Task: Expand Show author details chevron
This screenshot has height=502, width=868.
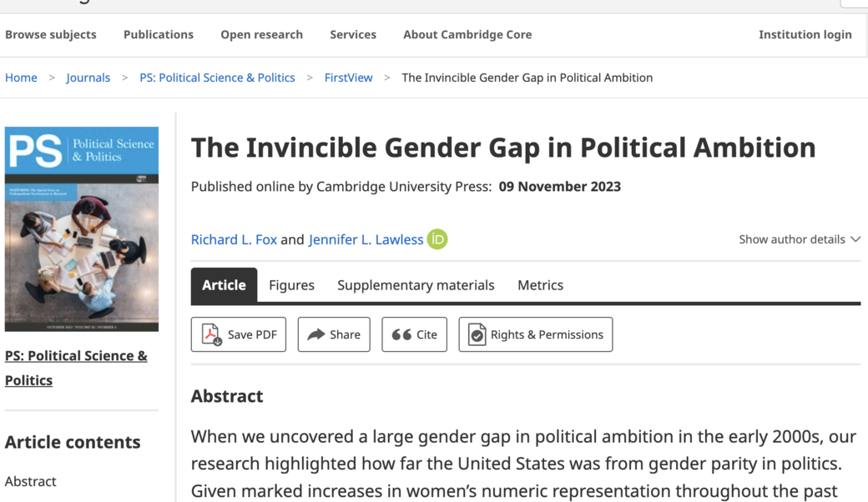Action: (x=855, y=239)
